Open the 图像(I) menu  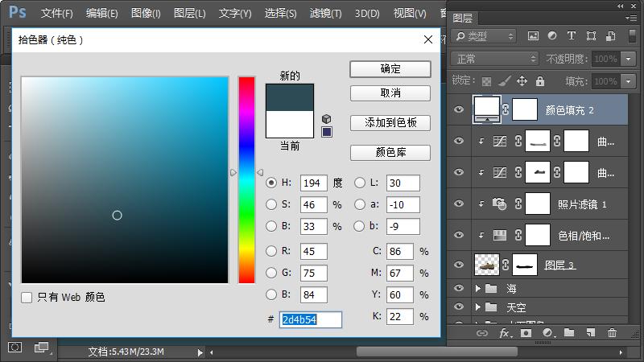(x=146, y=13)
